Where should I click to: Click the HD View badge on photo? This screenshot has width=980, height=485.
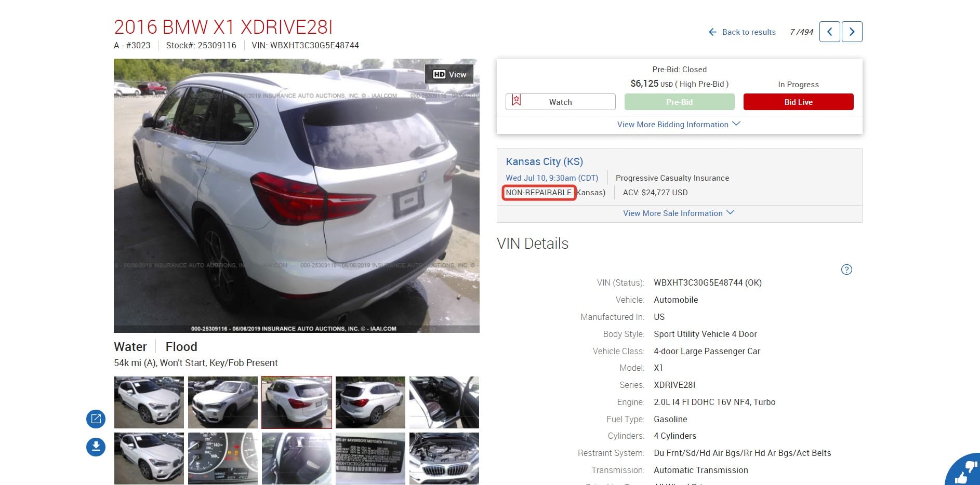[x=449, y=74]
